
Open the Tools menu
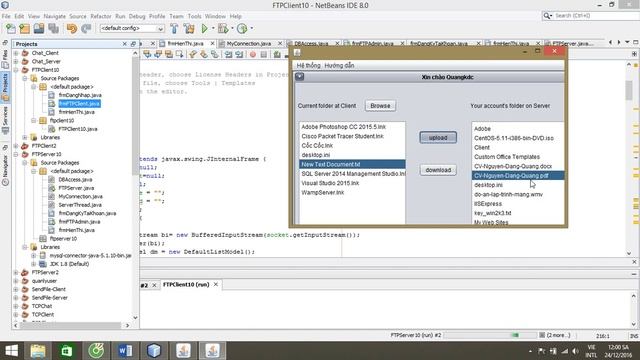click(x=194, y=16)
